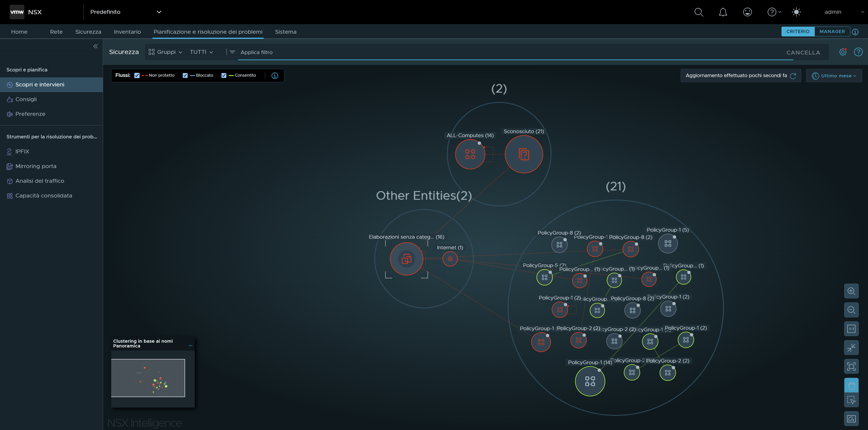
Task: Select the PolicyGroup-1 (14) node
Action: tap(590, 382)
